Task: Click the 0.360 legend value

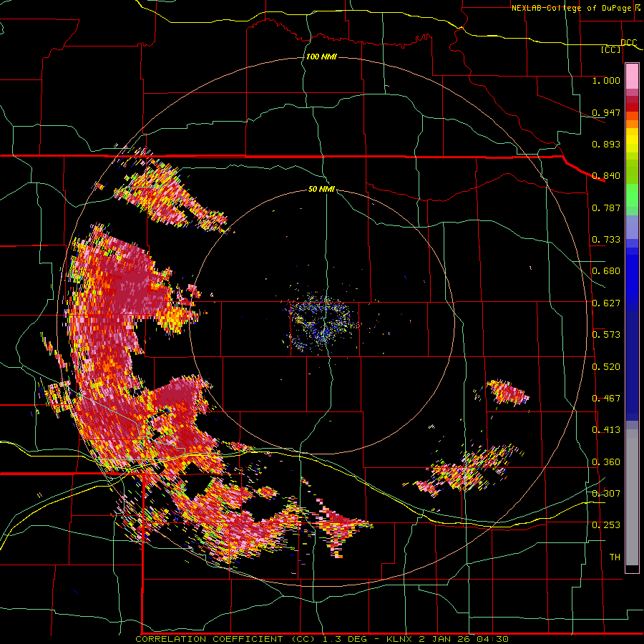Action: click(606, 462)
